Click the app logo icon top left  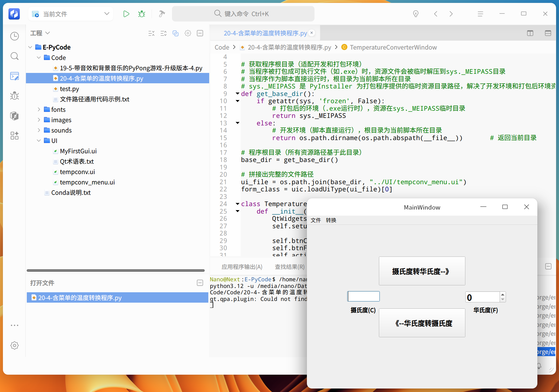coord(14,14)
